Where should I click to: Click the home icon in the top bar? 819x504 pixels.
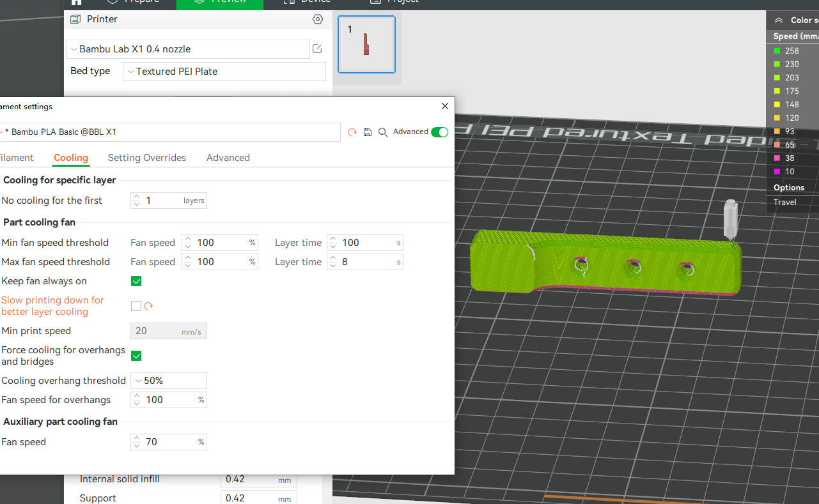[76, 3]
